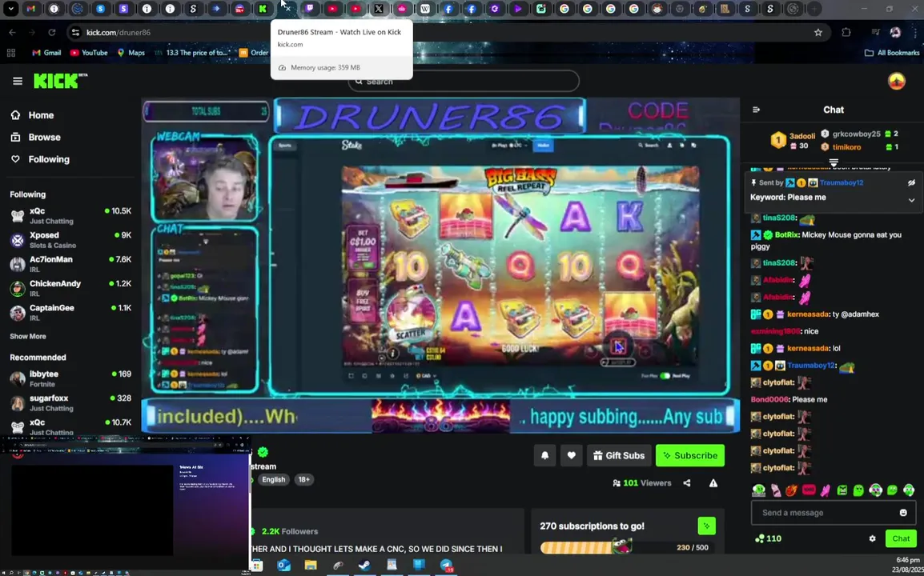
Task: Collapse the chat panel with arrow icon
Action: [756, 110]
